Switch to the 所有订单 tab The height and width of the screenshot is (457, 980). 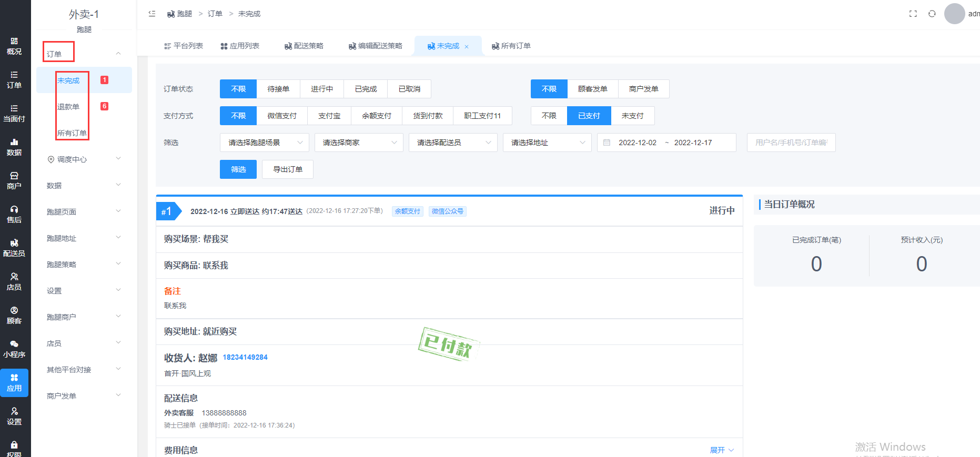[511, 46]
